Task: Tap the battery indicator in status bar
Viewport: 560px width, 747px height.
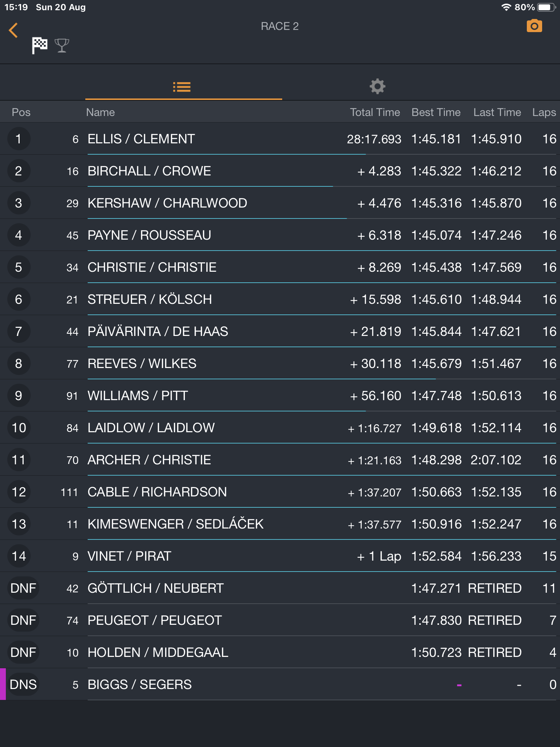Action: (545, 7)
